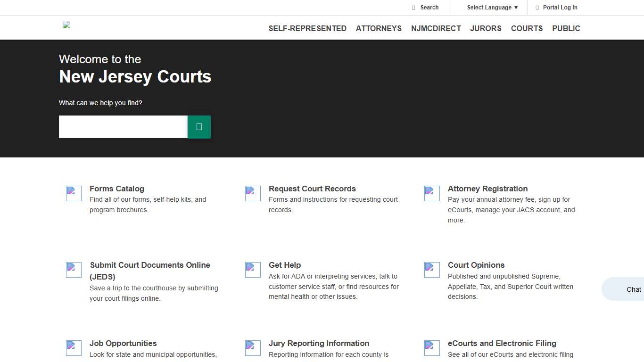Click the Attorney Registration icon
This screenshot has width=644, height=362.
click(432, 193)
